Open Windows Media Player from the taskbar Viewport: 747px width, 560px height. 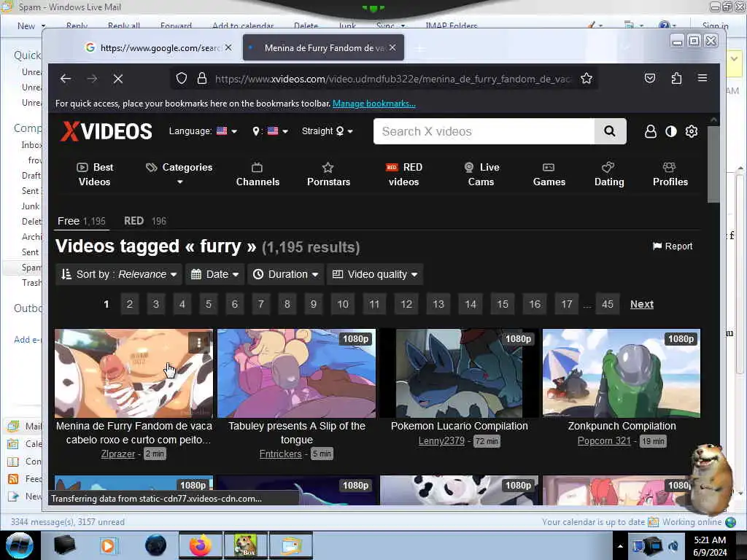pyautogui.click(x=109, y=545)
